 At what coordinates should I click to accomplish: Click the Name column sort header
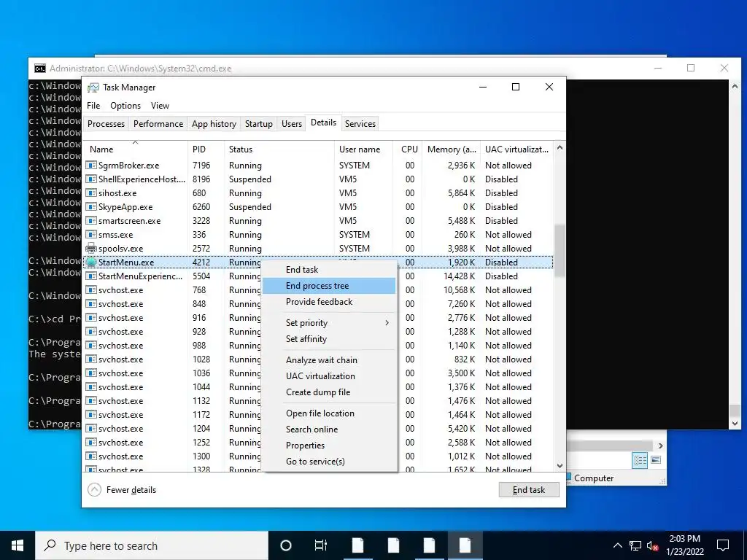(135, 149)
